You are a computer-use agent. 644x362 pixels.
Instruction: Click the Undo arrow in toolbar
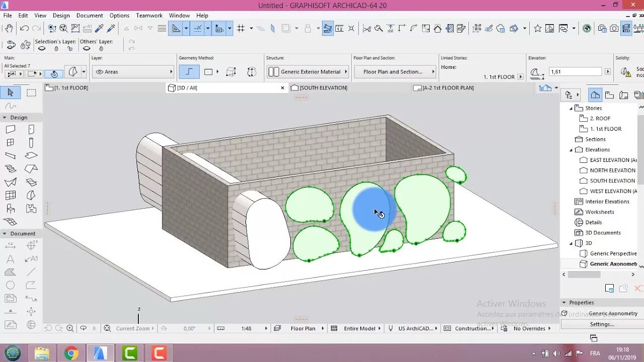[24, 29]
